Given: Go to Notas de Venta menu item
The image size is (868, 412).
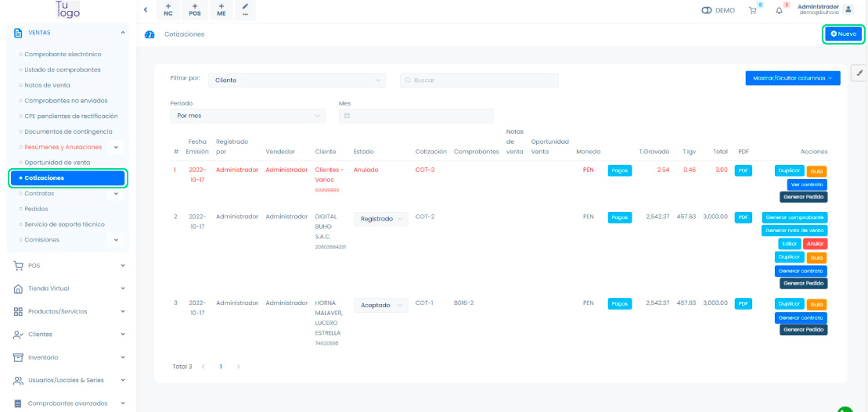Looking at the screenshot, I should tap(47, 85).
